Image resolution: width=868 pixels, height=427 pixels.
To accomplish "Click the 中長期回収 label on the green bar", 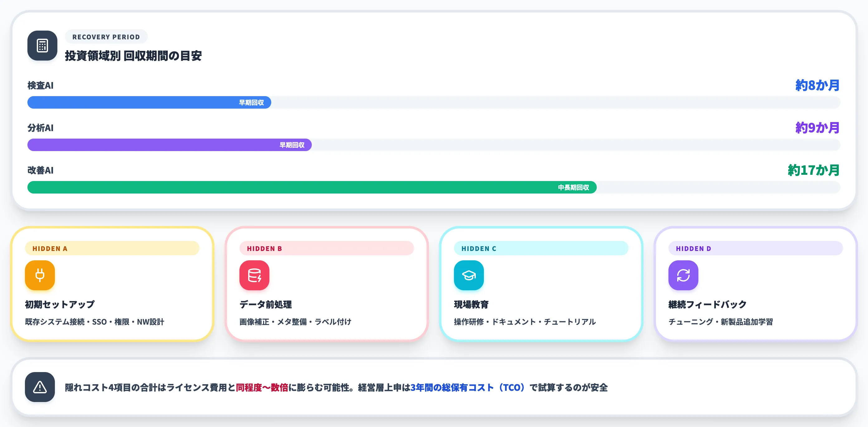I will pyautogui.click(x=573, y=188).
